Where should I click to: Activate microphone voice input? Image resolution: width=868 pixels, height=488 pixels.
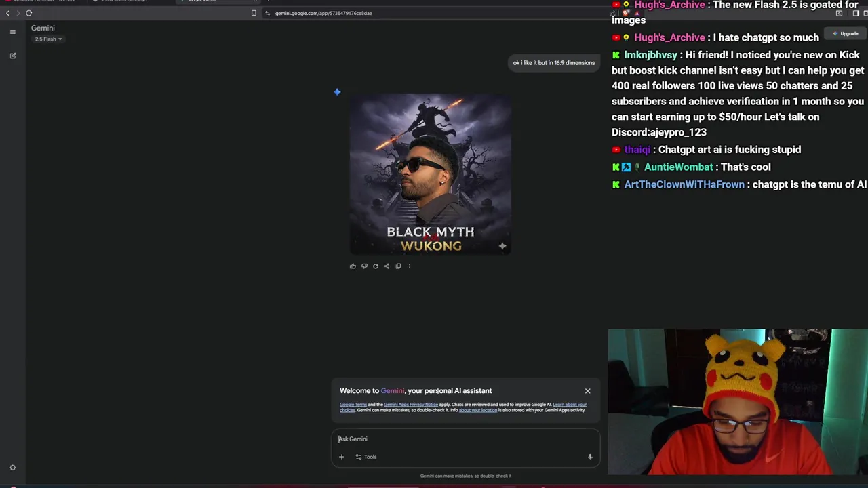point(590,457)
